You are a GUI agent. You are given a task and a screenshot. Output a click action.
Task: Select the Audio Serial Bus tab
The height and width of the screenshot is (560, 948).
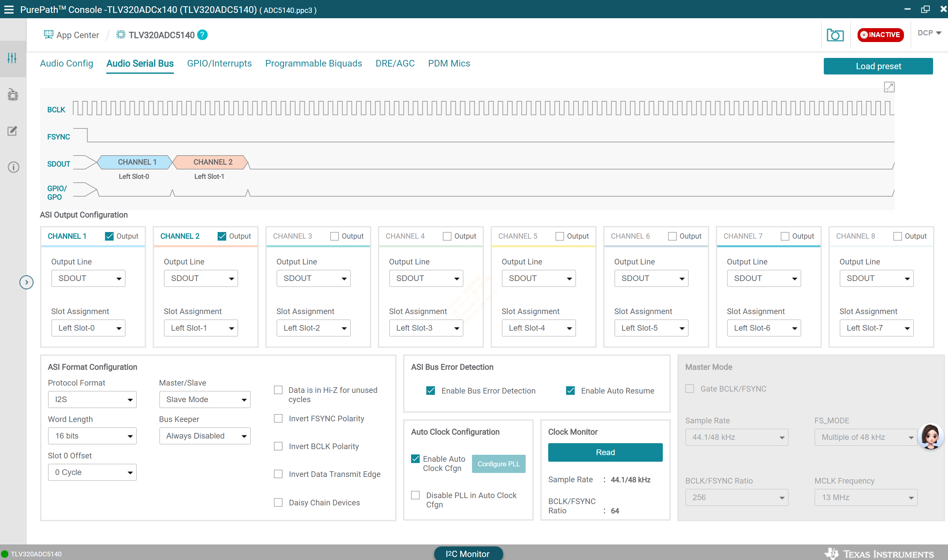(x=140, y=64)
